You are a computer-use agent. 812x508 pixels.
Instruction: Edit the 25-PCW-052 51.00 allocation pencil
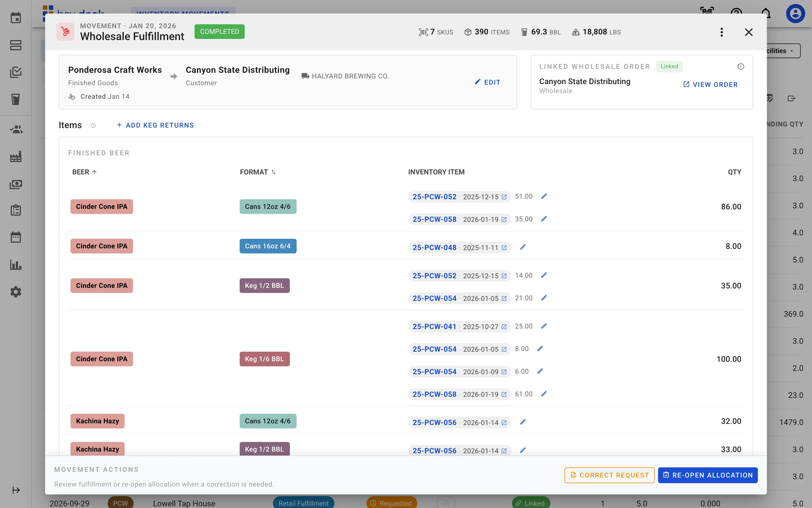click(x=544, y=196)
